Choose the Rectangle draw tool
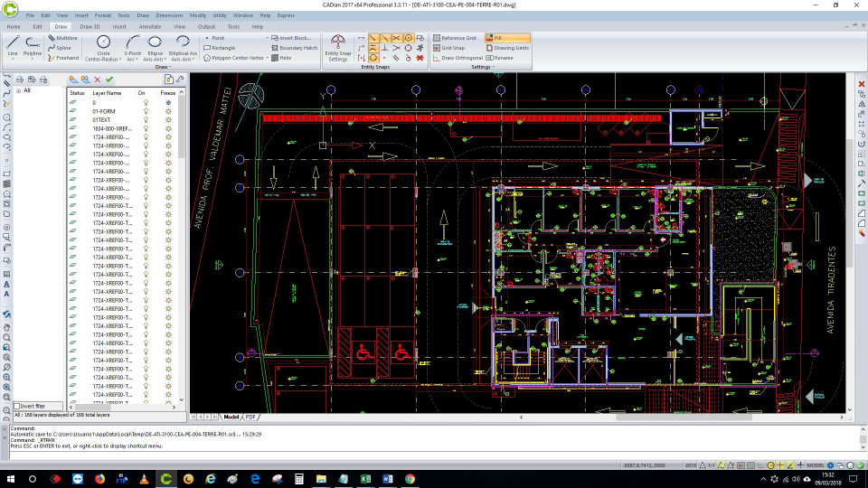868x488 pixels. pos(222,48)
